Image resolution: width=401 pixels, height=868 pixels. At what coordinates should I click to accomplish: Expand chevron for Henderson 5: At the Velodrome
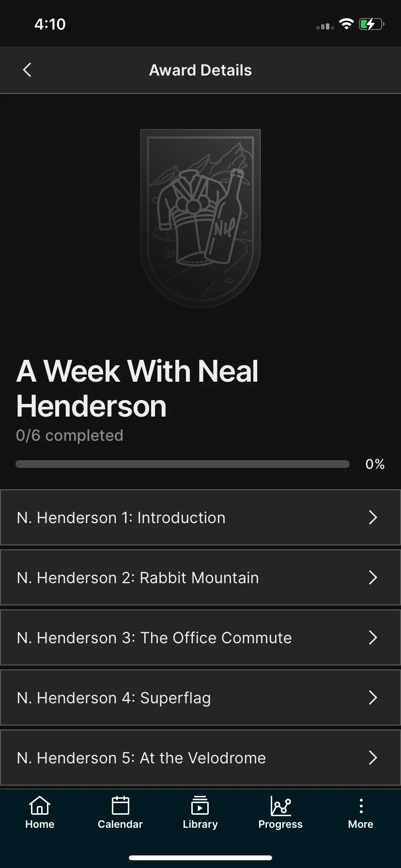pos(373,758)
